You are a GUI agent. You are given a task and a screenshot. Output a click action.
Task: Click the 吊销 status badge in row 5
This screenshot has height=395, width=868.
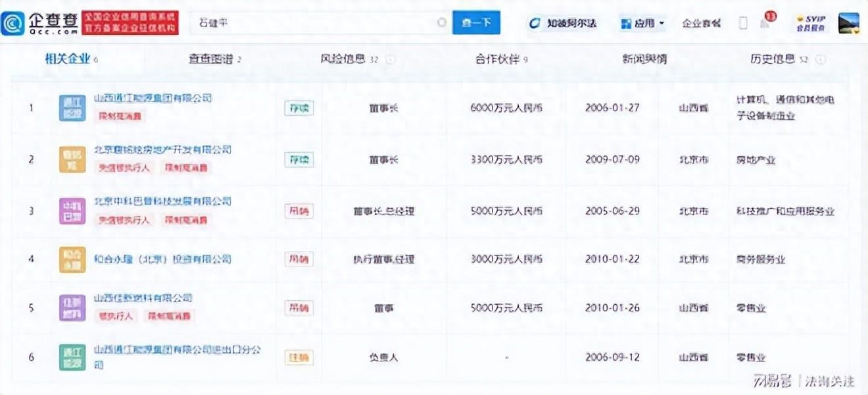[x=299, y=308]
